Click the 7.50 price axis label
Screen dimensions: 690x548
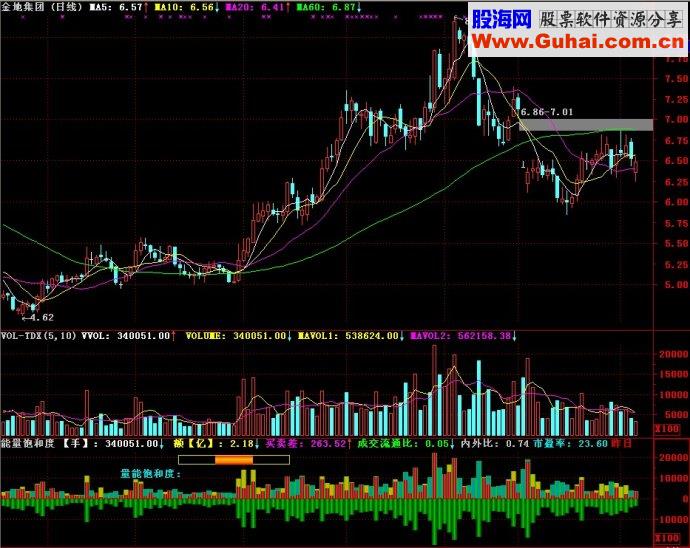[676, 78]
